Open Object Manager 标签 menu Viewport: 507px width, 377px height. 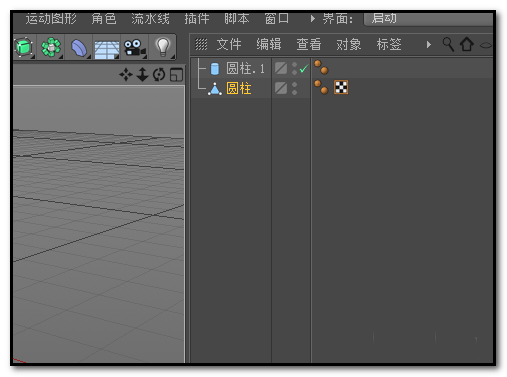point(389,44)
